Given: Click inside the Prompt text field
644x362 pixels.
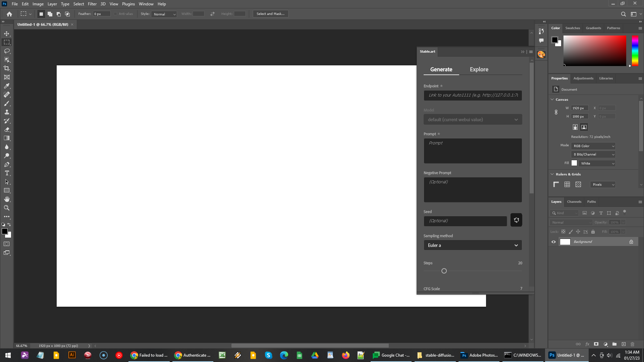Looking at the screenshot, I should coord(472,151).
